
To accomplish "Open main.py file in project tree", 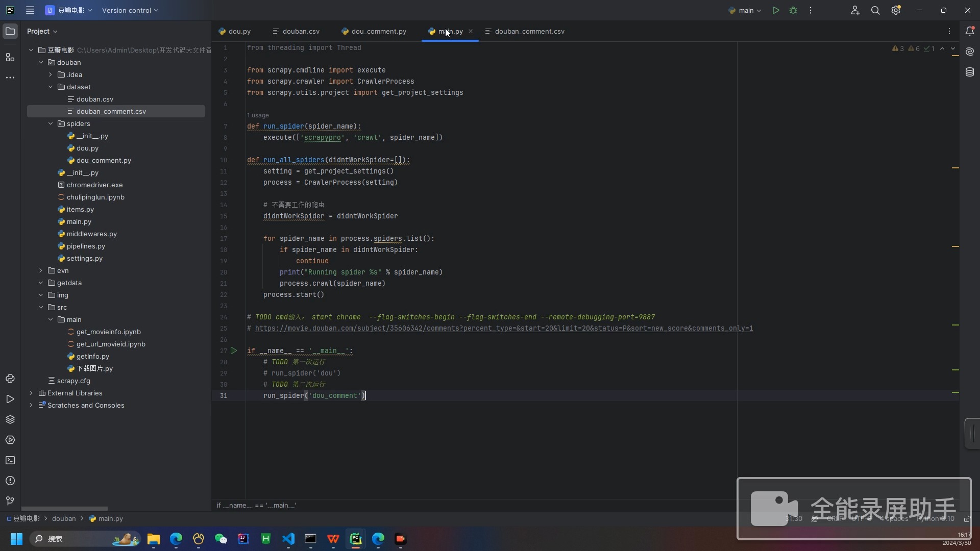I will click(x=79, y=221).
